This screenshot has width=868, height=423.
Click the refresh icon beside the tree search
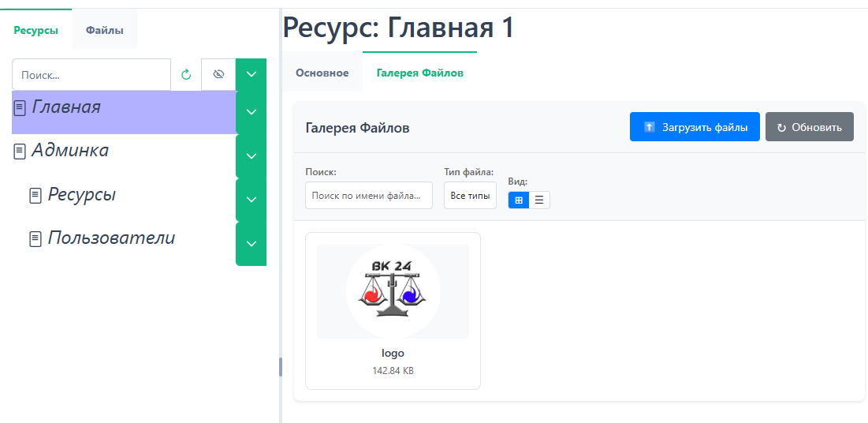pyautogui.click(x=186, y=75)
